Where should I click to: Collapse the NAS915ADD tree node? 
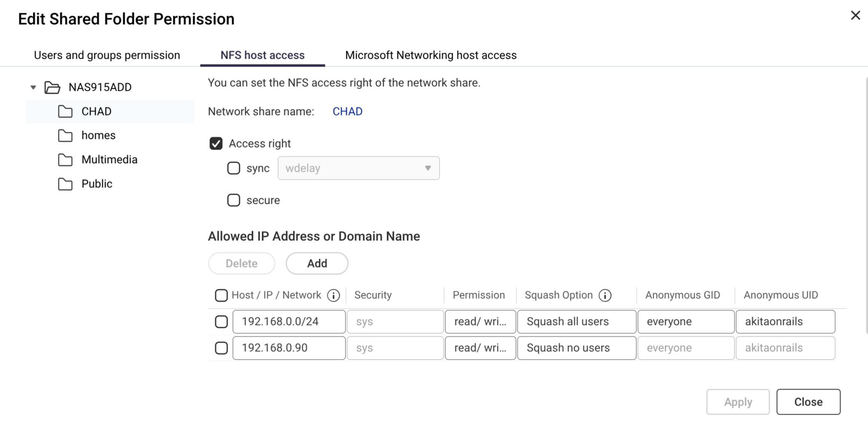pos(33,87)
